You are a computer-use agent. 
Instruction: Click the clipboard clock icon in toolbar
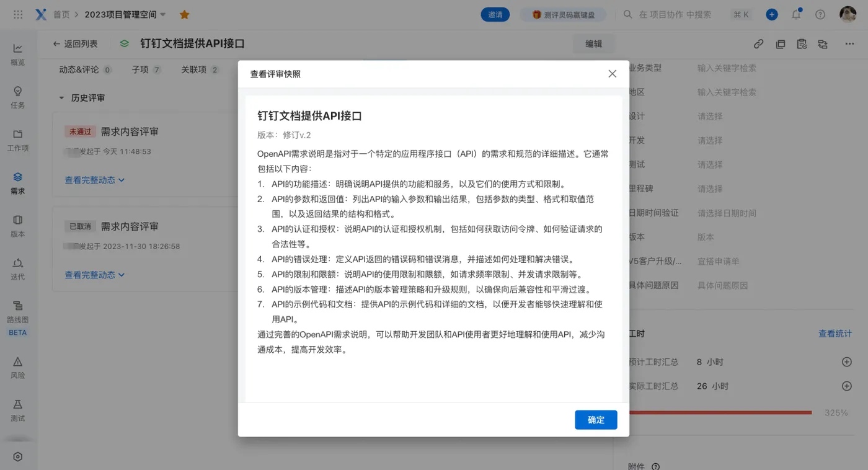(802, 44)
